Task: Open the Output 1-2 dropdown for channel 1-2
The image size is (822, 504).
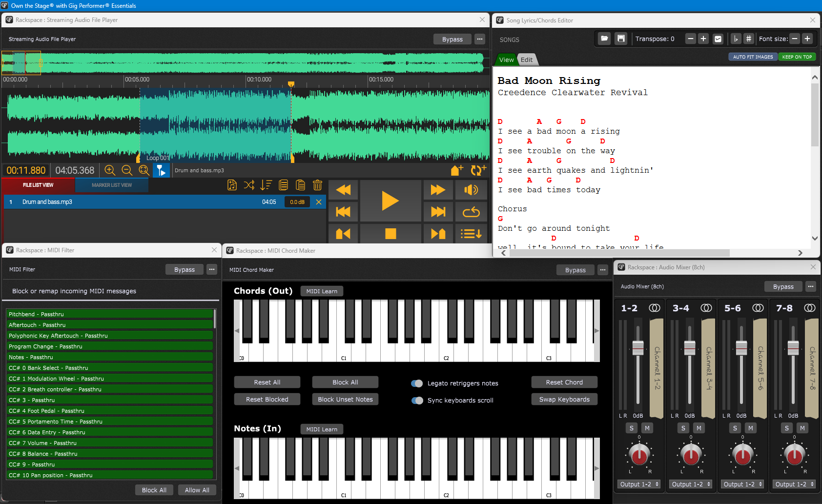Action: [x=639, y=484]
